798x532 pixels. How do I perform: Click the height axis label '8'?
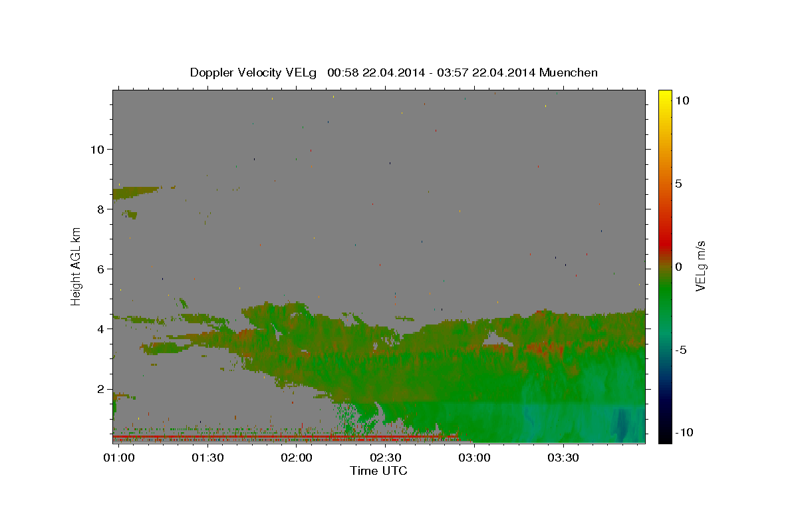click(100, 209)
